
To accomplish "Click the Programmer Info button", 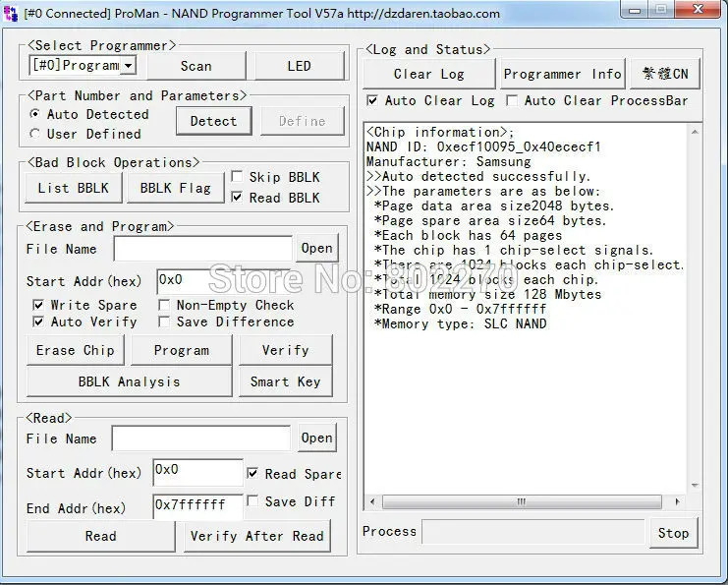I will pyautogui.click(x=562, y=74).
